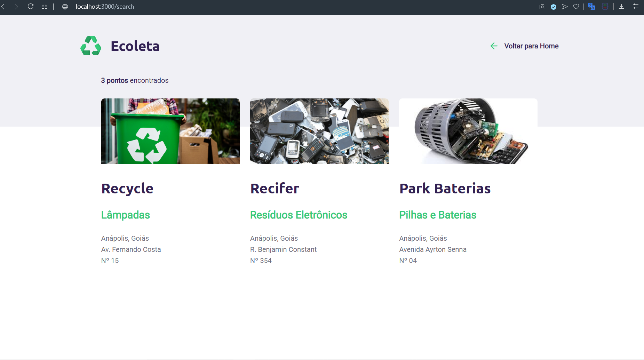Click the Resíduos Eletrônicos category text
Screen dimensions: 644x360
(x=299, y=215)
